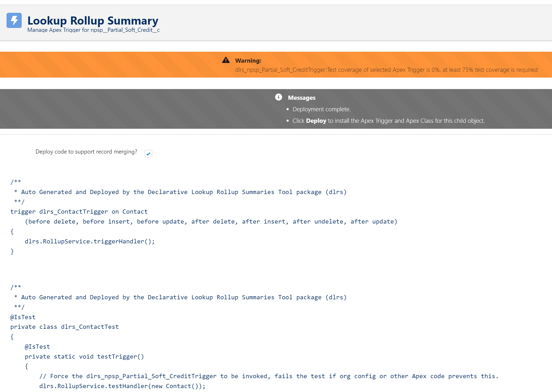Enable the checkbox beside record merging question

[x=148, y=154]
